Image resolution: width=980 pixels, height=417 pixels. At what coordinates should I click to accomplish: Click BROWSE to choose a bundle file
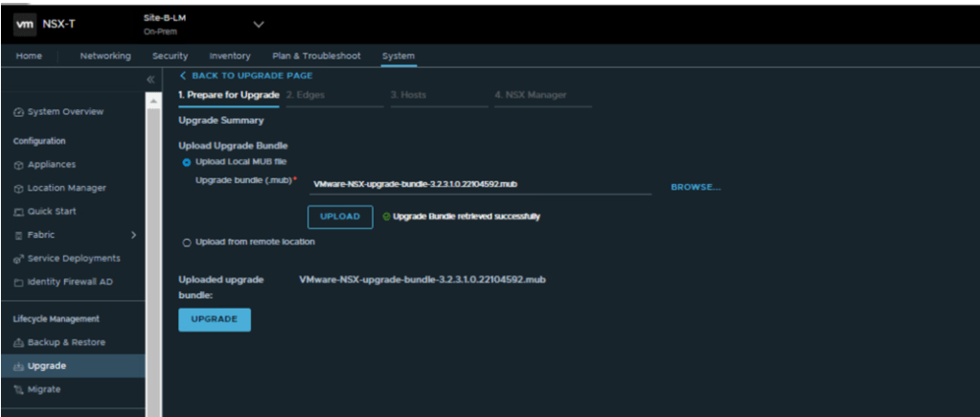pyautogui.click(x=695, y=187)
